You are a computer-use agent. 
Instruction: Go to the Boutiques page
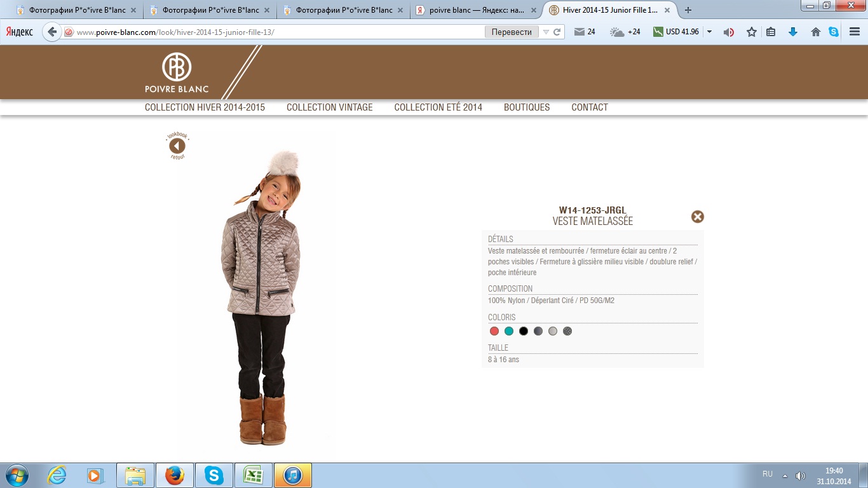tap(527, 107)
